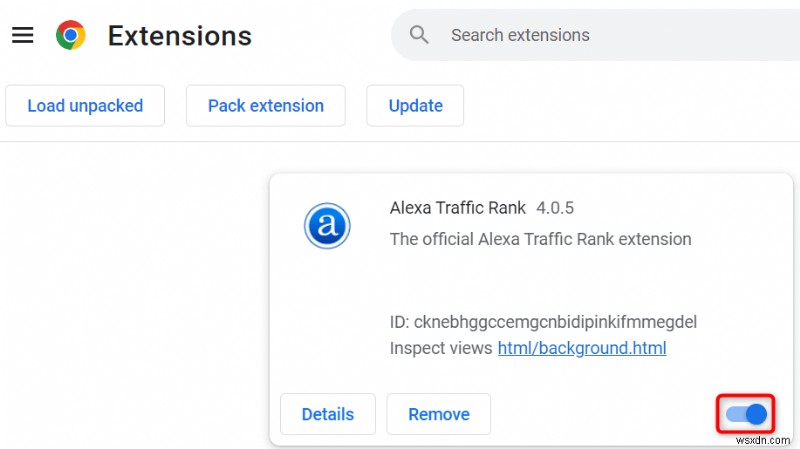800x449 pixels.
Task: Click the Alexa Traffic Rank extension icon
Action: point(327,226)
